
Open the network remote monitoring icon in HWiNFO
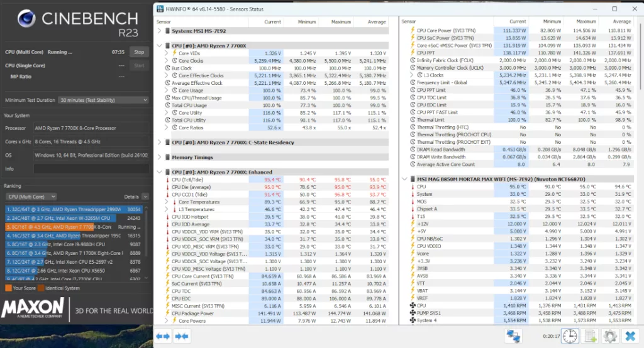point(513,336)
